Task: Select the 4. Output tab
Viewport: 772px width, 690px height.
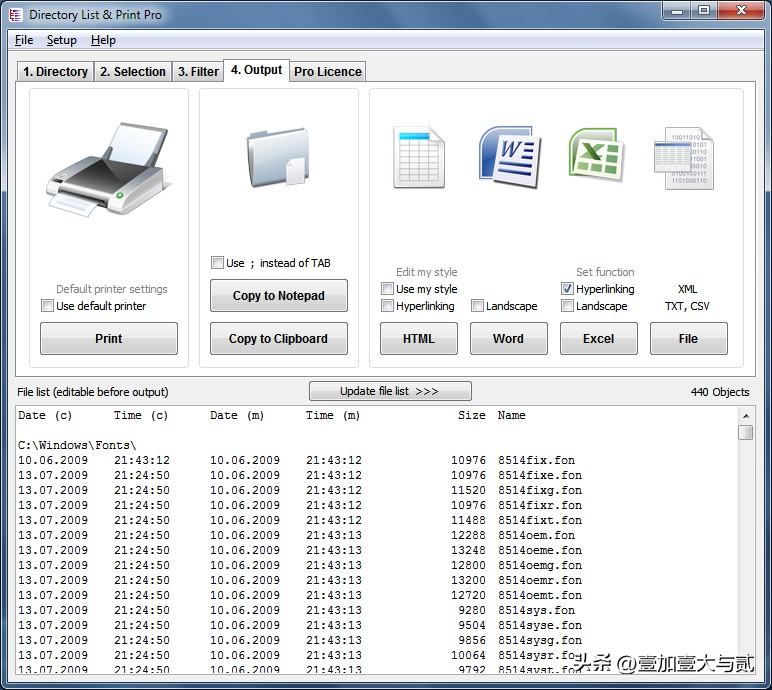Action: pyautogui.click(x=257, y=70)
